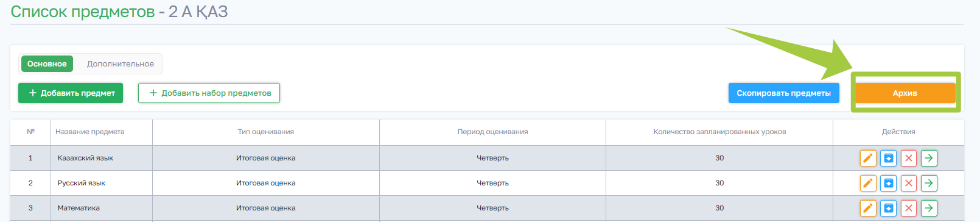Viewport: 980px width, 222px height.
Task: Delete the Русский язык subject
Action: point(909,183)
